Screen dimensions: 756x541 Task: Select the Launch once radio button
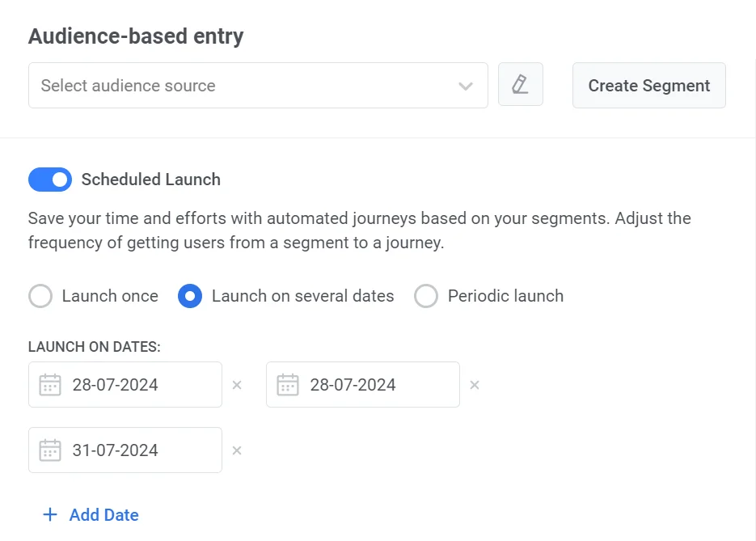click(x=40, y=296)
